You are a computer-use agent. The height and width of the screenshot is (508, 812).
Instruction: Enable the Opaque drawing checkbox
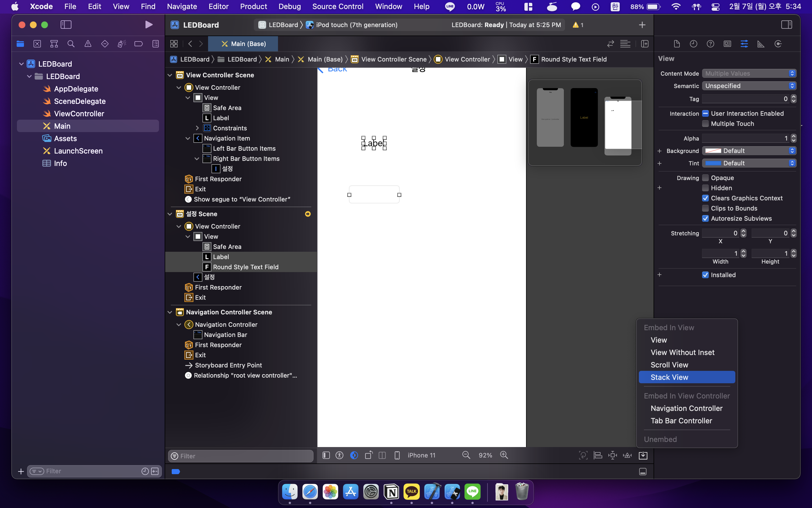click(x=705, y=178)
